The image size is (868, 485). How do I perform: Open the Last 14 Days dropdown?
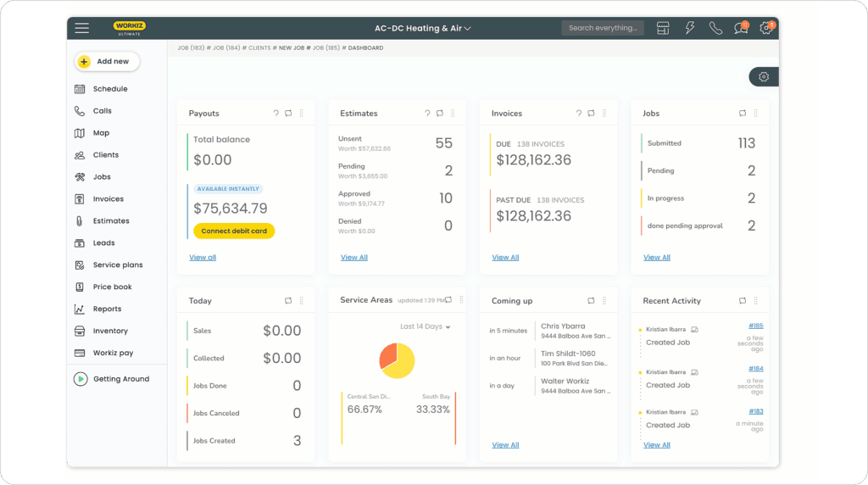[426, 326]
